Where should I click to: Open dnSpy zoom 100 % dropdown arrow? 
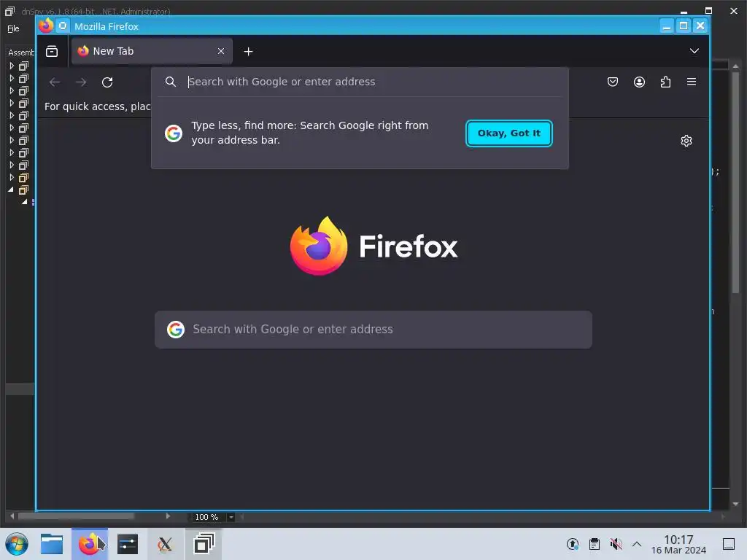(x=231, y=517)
